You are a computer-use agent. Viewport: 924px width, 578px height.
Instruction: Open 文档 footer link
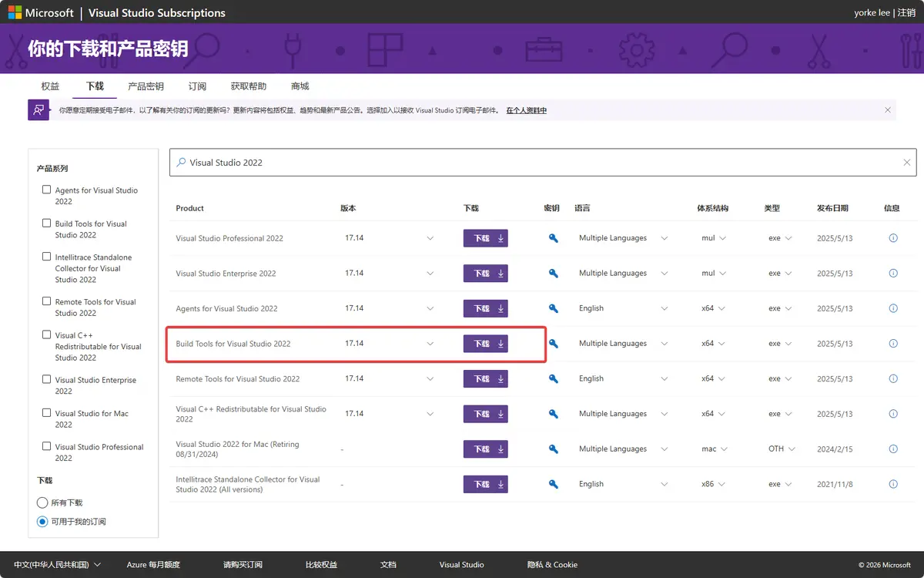click(x=388, y=565)
